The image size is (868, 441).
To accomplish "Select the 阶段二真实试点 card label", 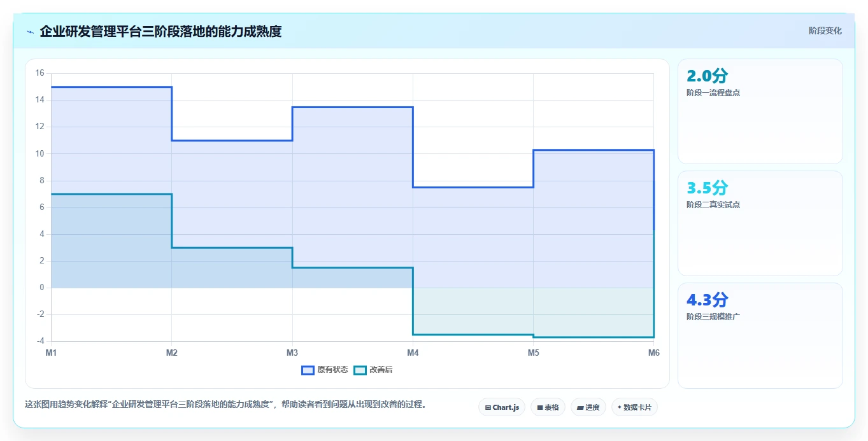I will (713, 205).
